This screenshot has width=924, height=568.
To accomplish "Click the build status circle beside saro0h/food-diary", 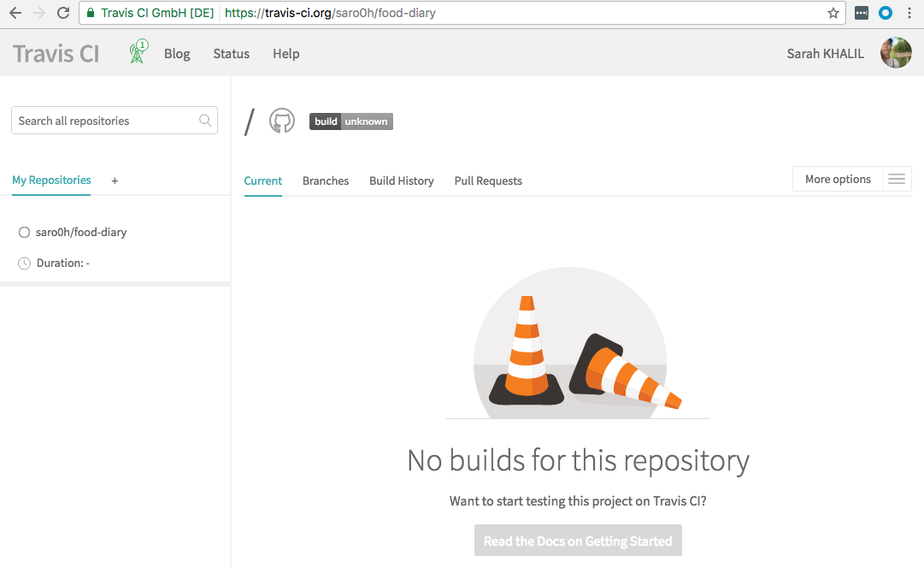I will click(x=24, y=233).
